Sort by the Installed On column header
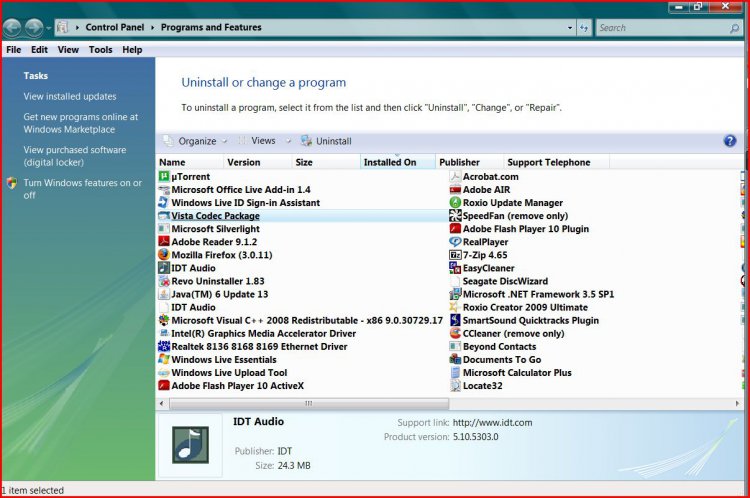 [x=397, y=162]
